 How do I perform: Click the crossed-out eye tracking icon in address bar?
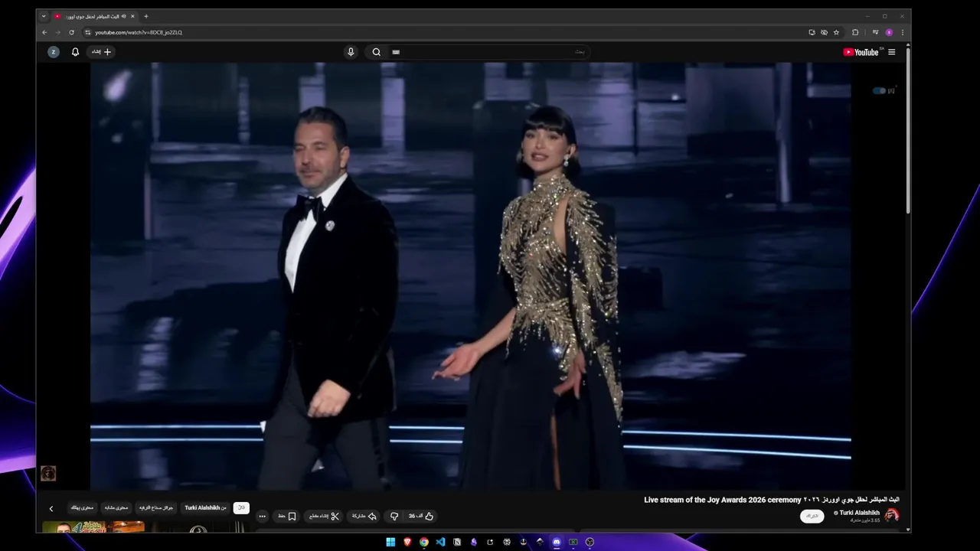click(824, 32)
